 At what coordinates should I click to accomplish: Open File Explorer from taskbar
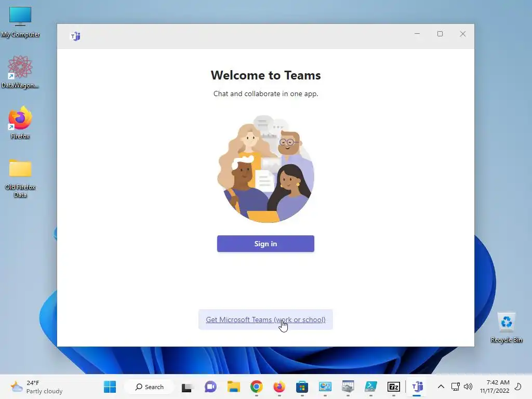pos(233,387)
